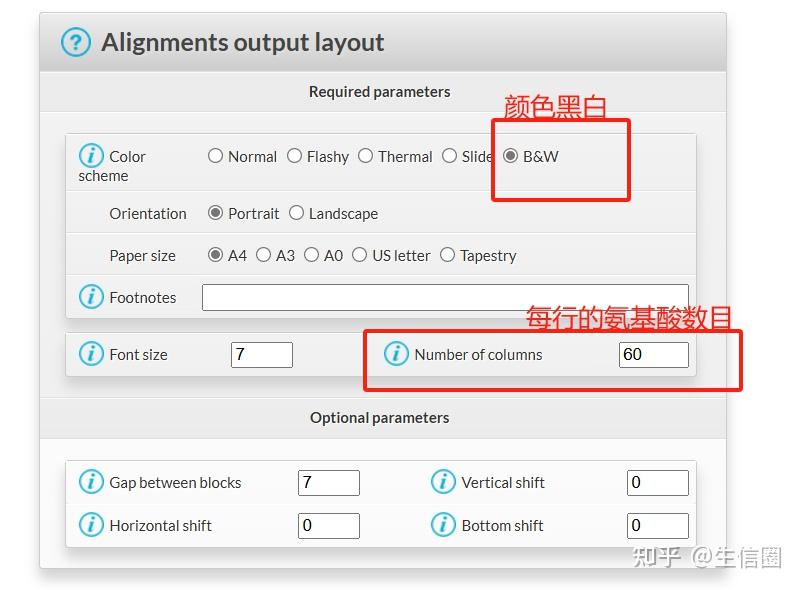Click into the Footnotes text field
This screenshot has height=590, width=802.
445,297
